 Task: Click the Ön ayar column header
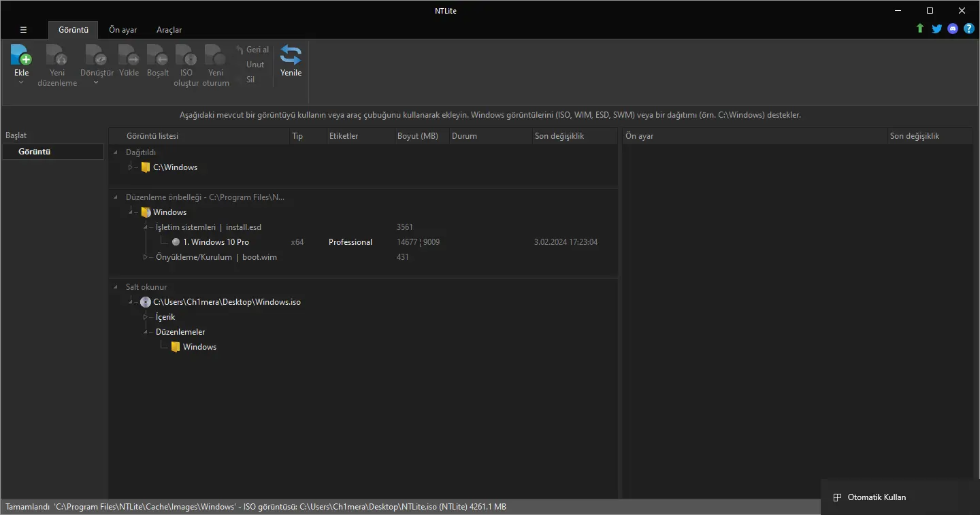[755, 136]
